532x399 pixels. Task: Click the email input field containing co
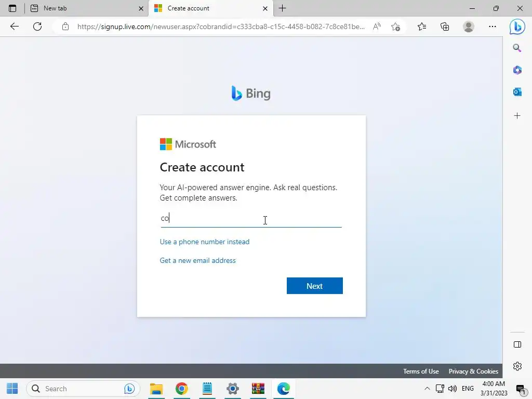tap(251, 218)
